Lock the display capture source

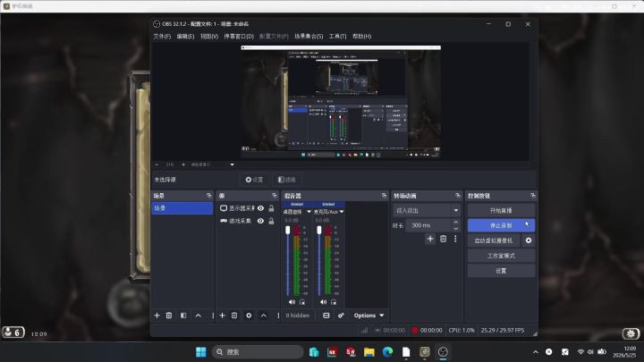pos(271,208)
